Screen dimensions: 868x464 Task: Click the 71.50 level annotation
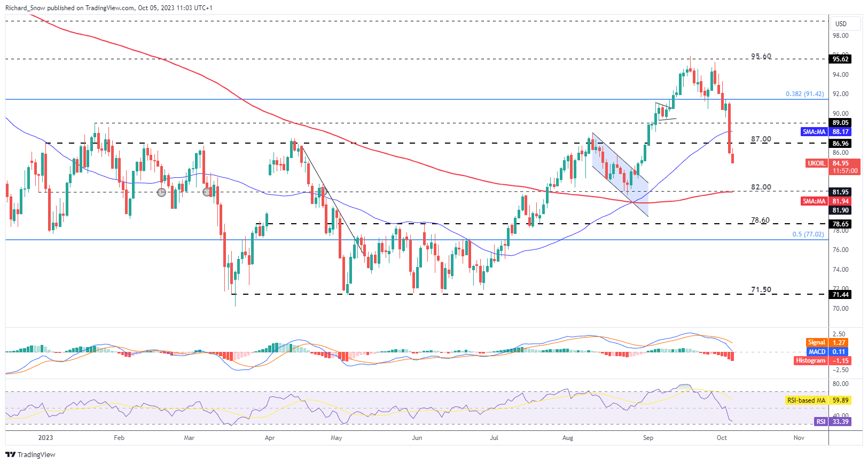tap(761, 289)
